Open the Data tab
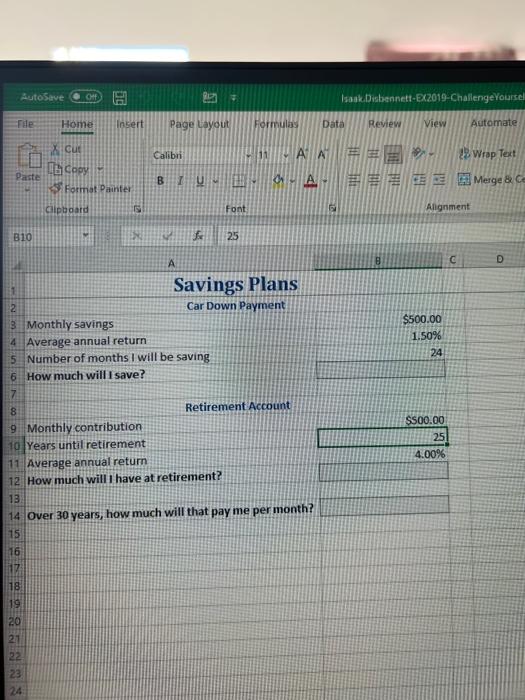 pyautogui.click(x=333, y=123)
